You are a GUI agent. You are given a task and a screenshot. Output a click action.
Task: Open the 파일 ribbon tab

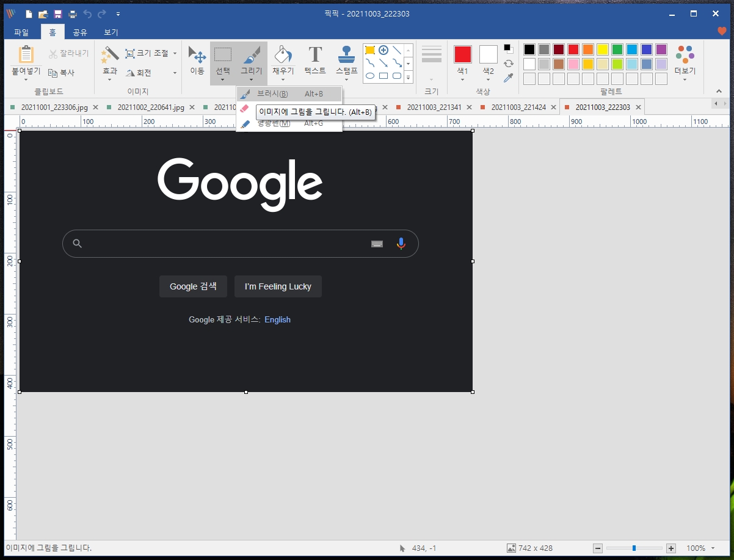coord(21,32)
